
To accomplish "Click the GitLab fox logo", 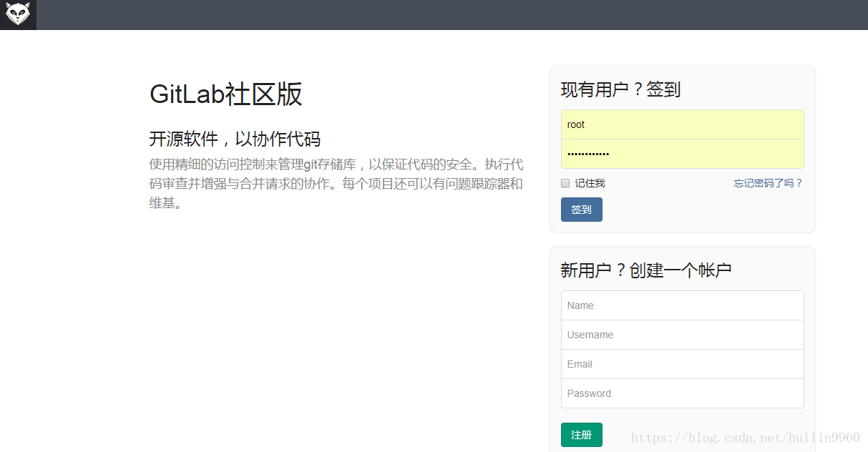I will (x=18, y=14).
